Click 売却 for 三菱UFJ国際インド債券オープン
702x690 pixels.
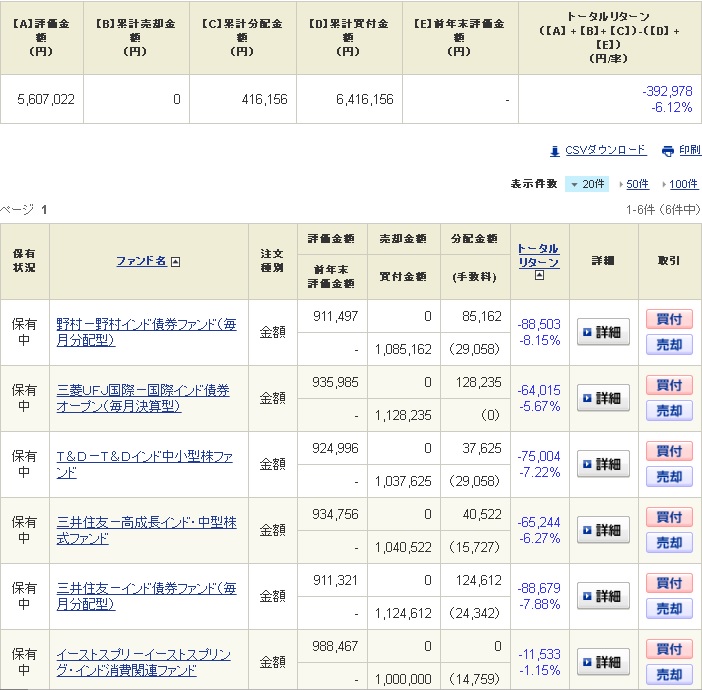669,411
